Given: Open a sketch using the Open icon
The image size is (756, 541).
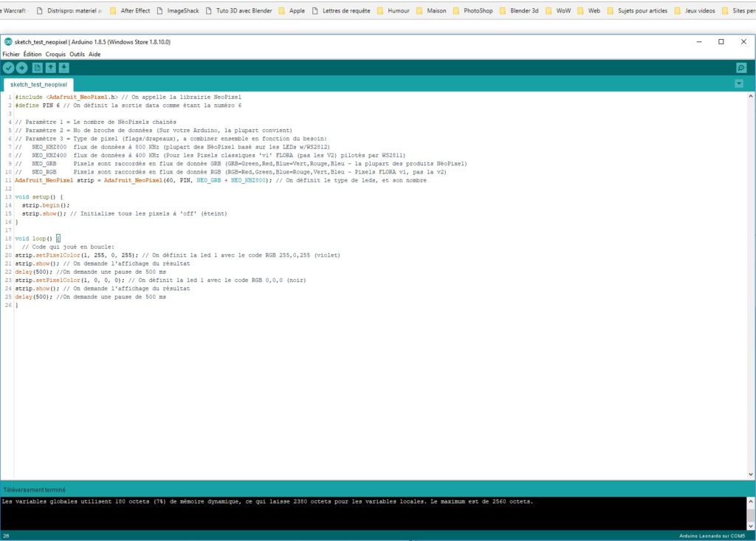Looking at the screenshot, I should coord(51,68).
